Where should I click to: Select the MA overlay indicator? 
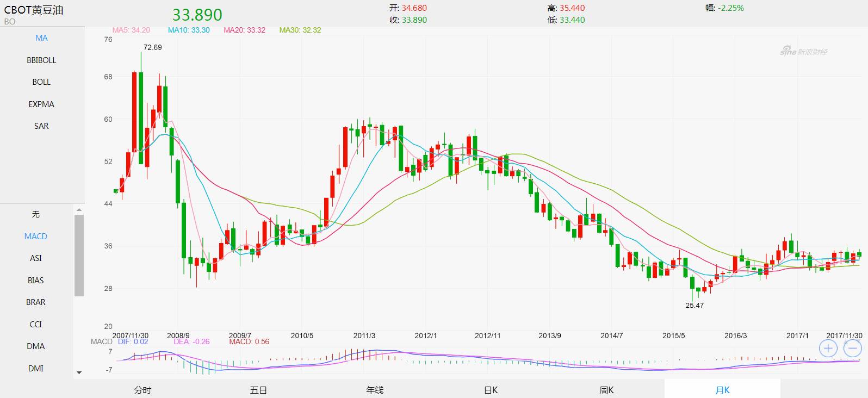[41, 38]
